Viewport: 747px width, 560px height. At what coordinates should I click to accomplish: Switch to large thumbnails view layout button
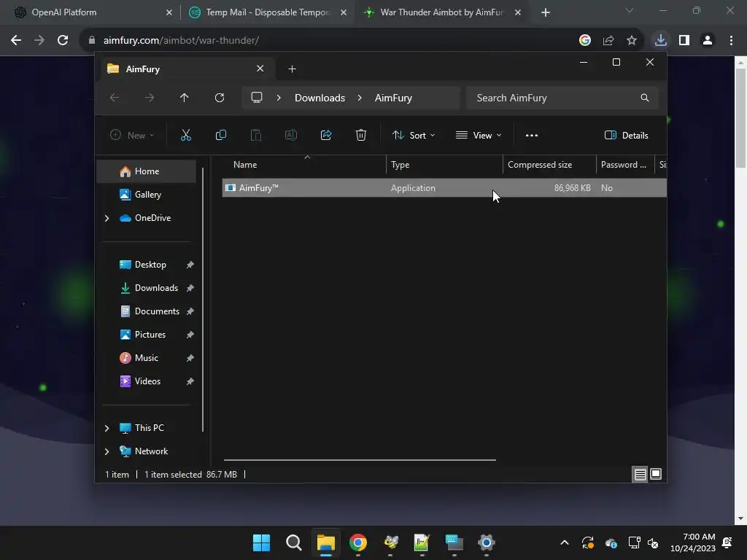click(656, 474)
